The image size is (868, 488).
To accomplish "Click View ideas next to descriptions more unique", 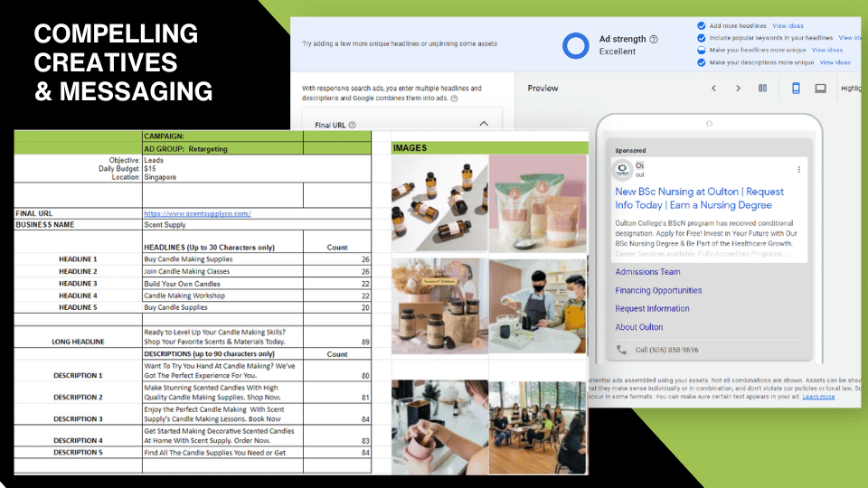I will click(835, 62).
